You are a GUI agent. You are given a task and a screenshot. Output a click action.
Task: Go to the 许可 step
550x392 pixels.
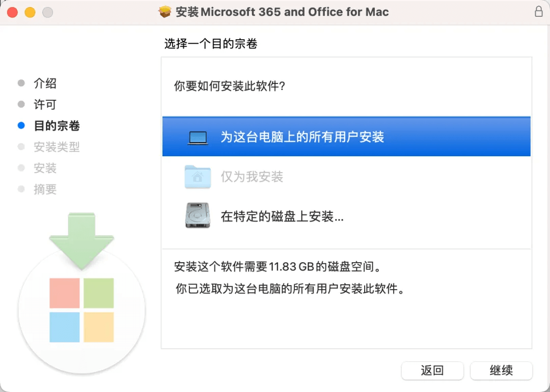[45, 104]
